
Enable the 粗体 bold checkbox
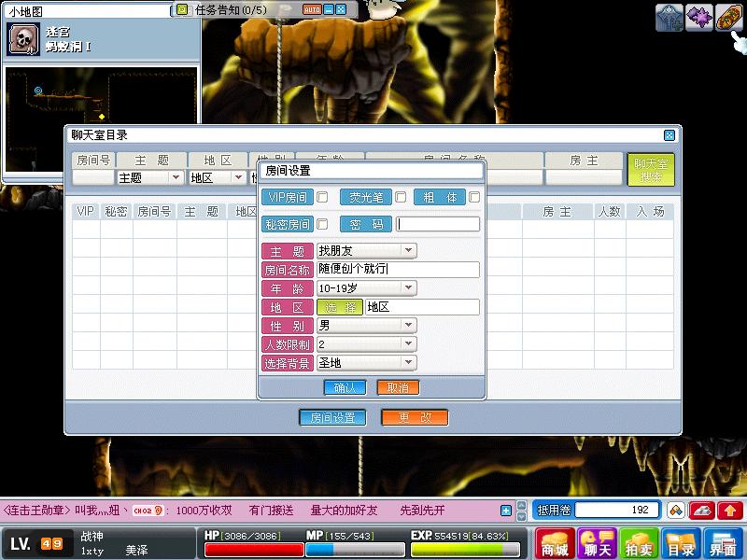474,197
